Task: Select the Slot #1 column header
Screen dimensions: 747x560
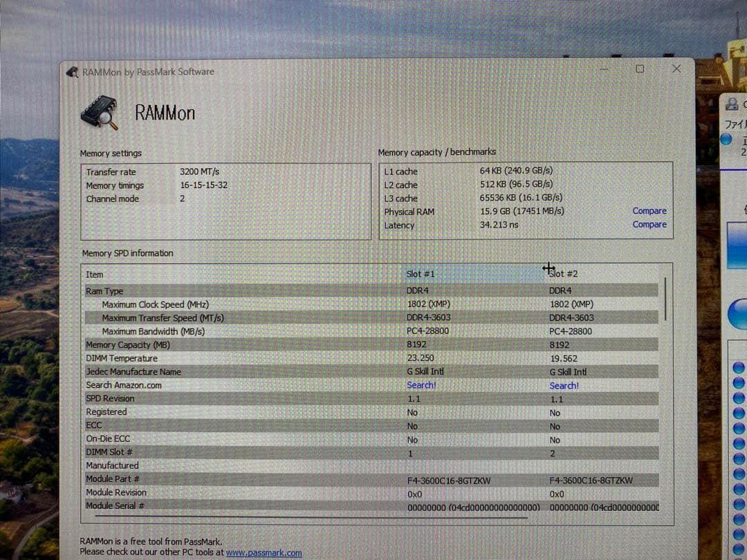Action: (x=421, y=274)
